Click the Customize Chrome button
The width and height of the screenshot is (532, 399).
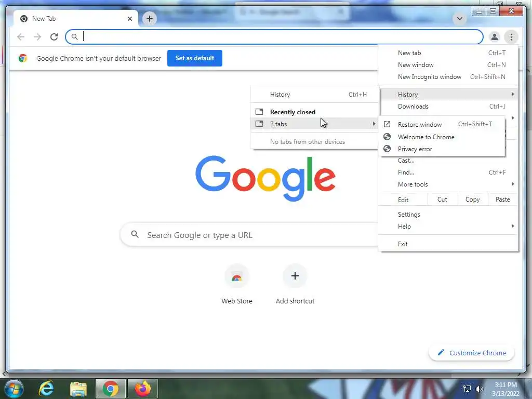pos(472,353)
